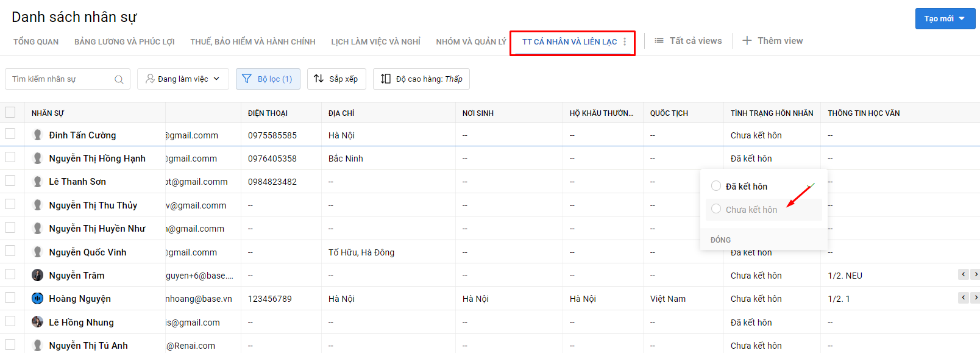The width and height of the screenshot is (980, 353).
Task: Click the plus icon beside Thêm view
Action: tap(747, 41)
